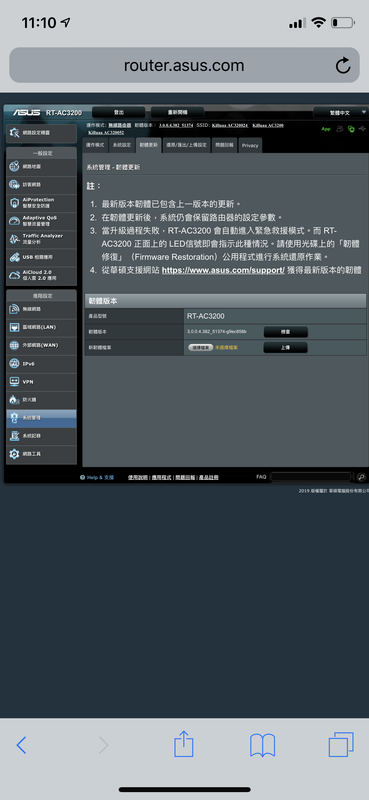Open the Feedback tab
The height and width of the screenshot is (800, 369).
[x=224, y=145]
